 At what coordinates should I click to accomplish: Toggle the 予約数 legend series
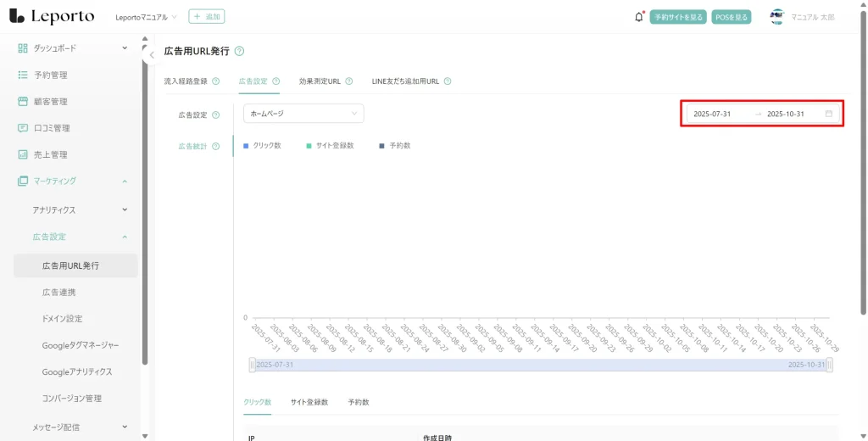[x=395, y=146]
